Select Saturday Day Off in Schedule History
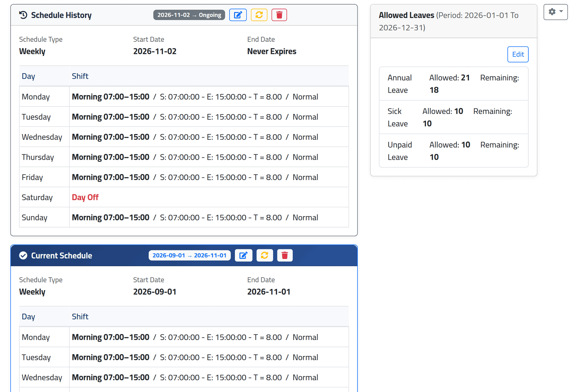The width and height of the screenshot is (572, 392). click(184, 197)
